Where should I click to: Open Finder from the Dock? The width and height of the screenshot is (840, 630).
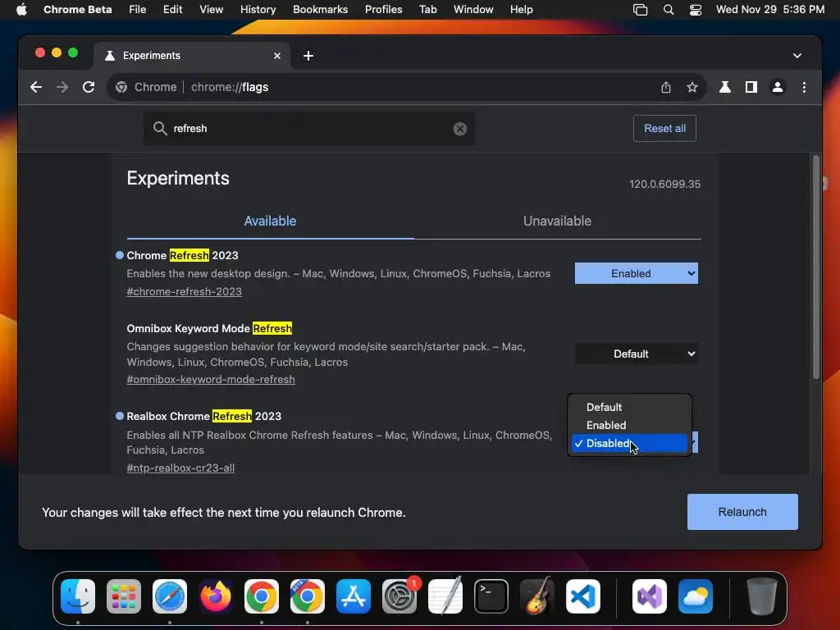[78, 596]
